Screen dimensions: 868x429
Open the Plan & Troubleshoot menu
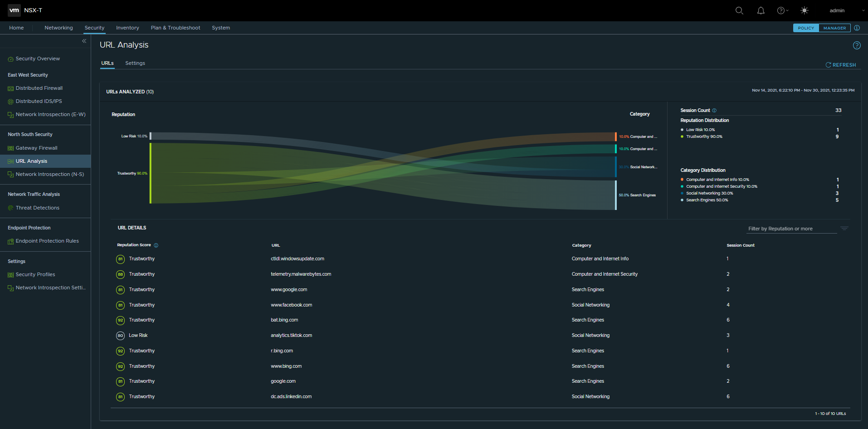point(176,28)
